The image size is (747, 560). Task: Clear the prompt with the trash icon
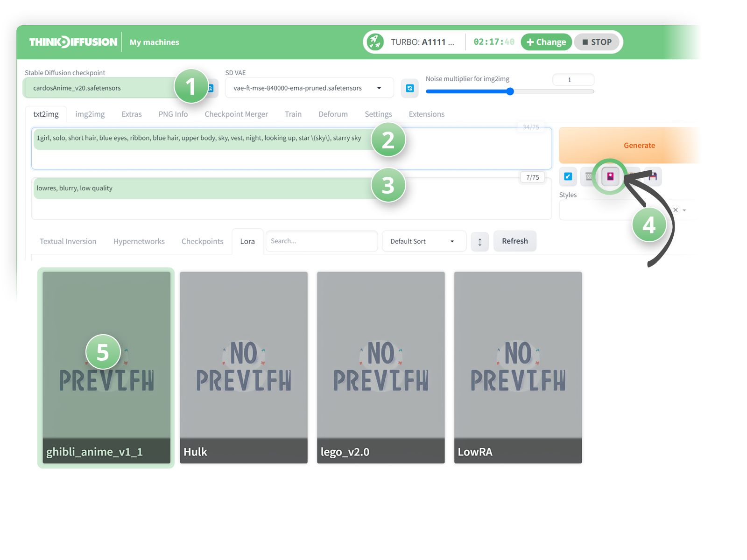[589, 177]
